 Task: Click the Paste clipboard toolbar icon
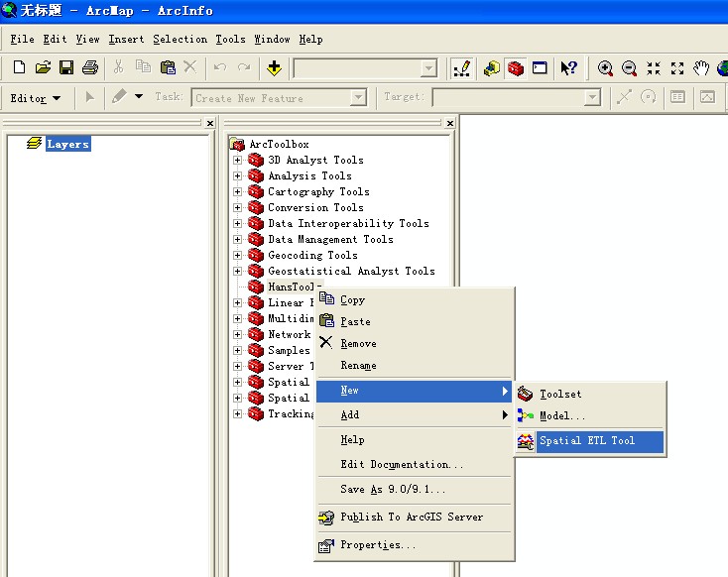pyautogui.click(x=168, y=67)
